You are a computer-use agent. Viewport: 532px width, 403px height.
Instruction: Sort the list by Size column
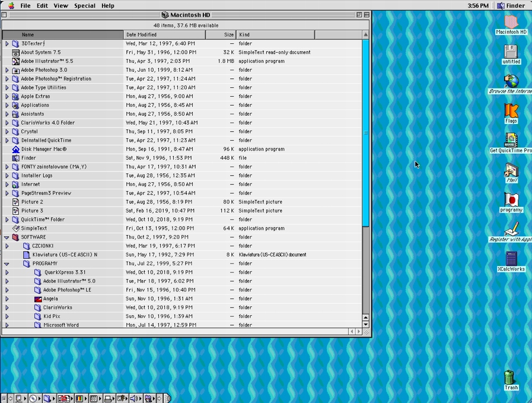pos(221,34)
